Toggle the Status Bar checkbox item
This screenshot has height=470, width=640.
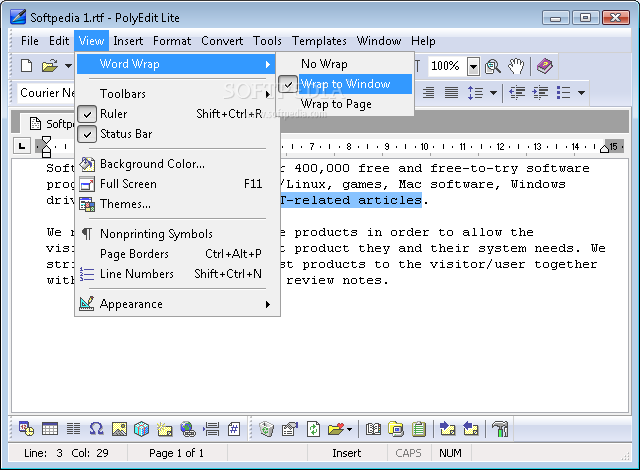click(x=175, y=134)
